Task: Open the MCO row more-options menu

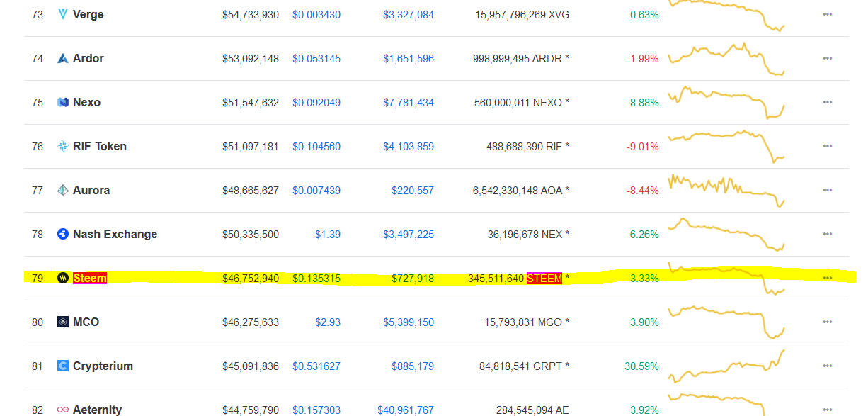Action: click(827, 322)
